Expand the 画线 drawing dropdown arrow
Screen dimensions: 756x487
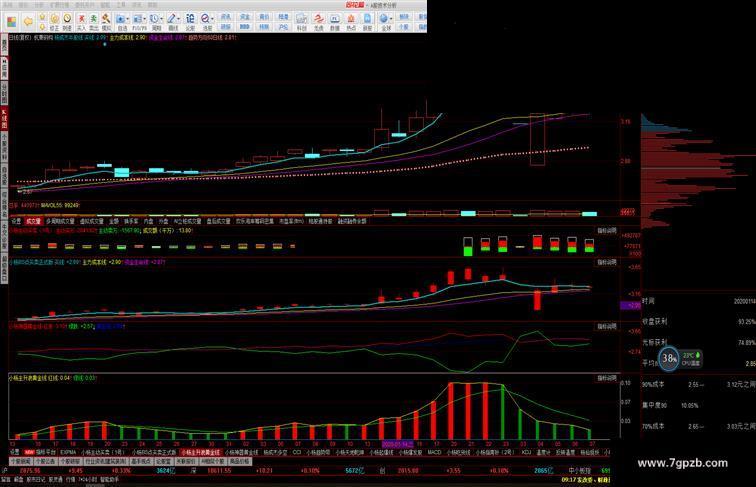tap(179, 19)
